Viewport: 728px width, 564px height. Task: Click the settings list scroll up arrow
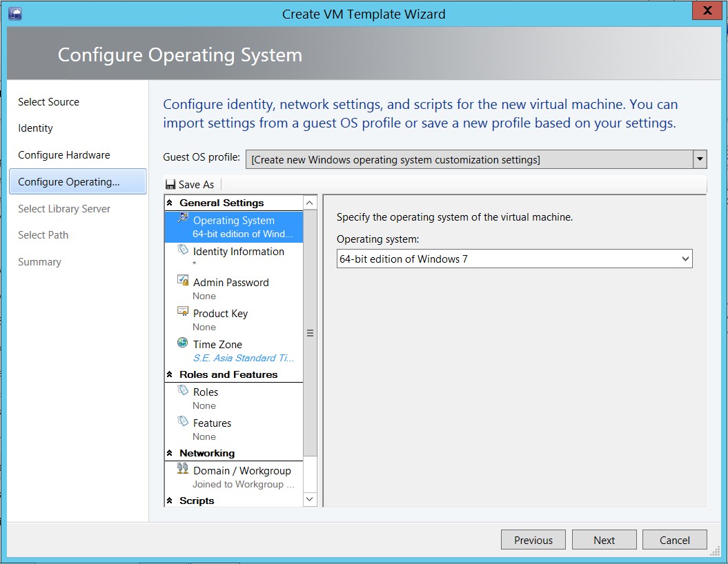click(x=310, y=203)
